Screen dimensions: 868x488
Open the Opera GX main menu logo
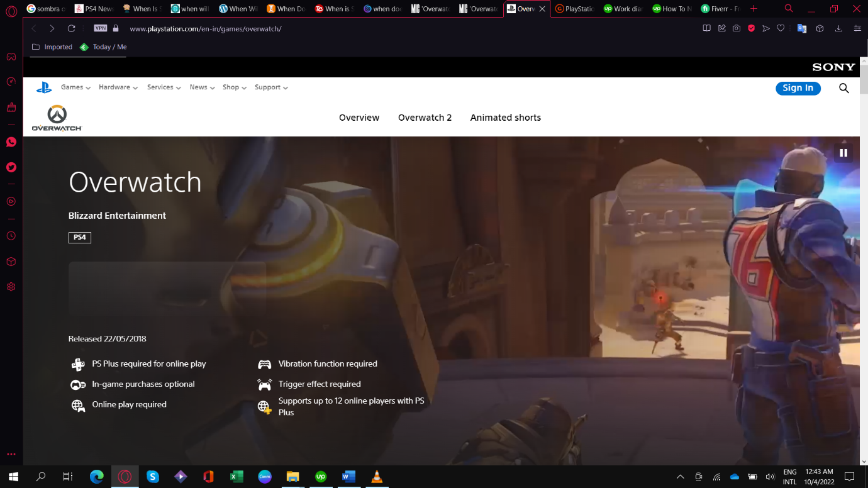click(11, 11)
